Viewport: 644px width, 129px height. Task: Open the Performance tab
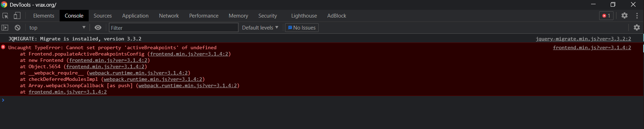204,16
